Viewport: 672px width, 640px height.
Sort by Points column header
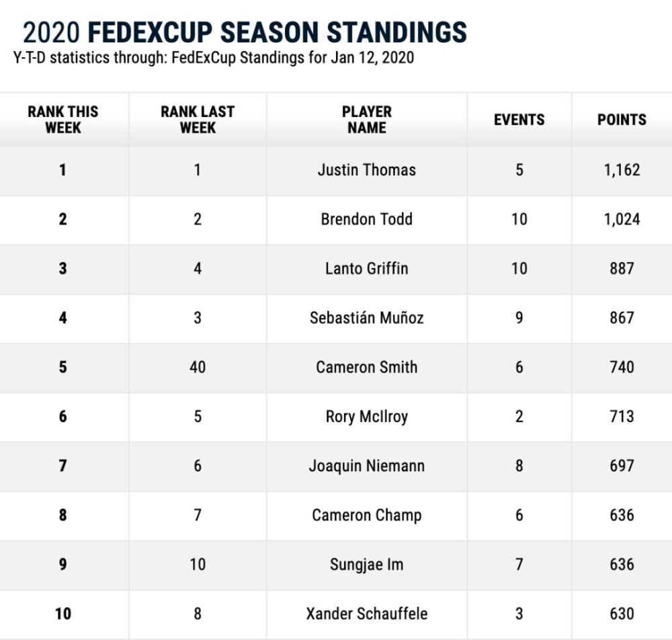coord(622,120)
